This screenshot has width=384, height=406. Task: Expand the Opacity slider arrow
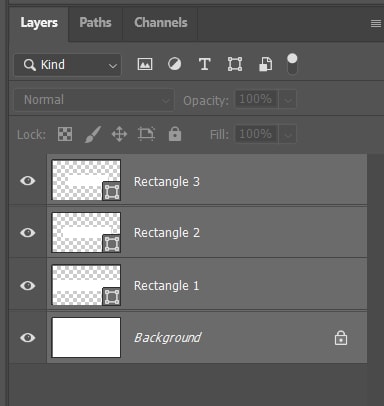point(288,100)
